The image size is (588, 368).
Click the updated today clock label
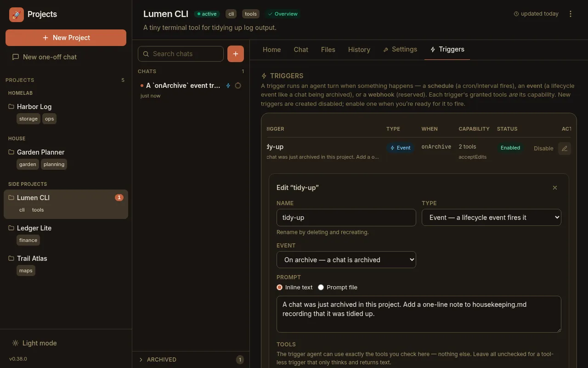[x=536, y=14]
